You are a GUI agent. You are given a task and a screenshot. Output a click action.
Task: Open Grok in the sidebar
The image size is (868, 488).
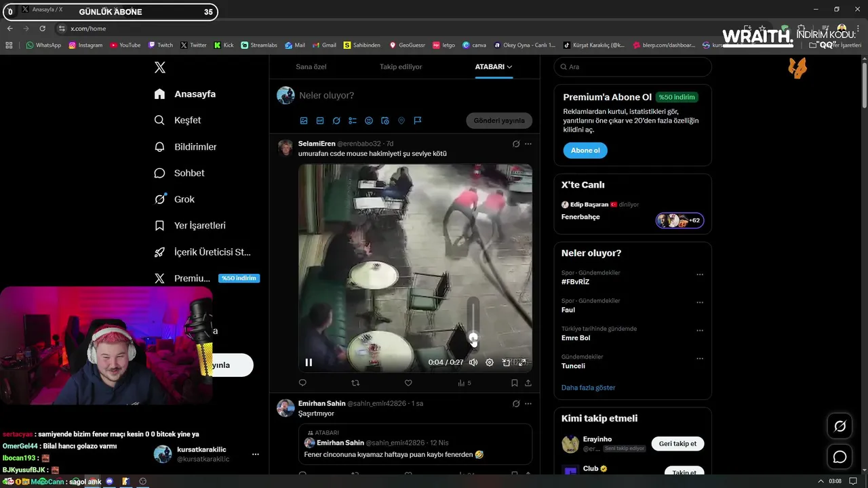click(175, 199)
